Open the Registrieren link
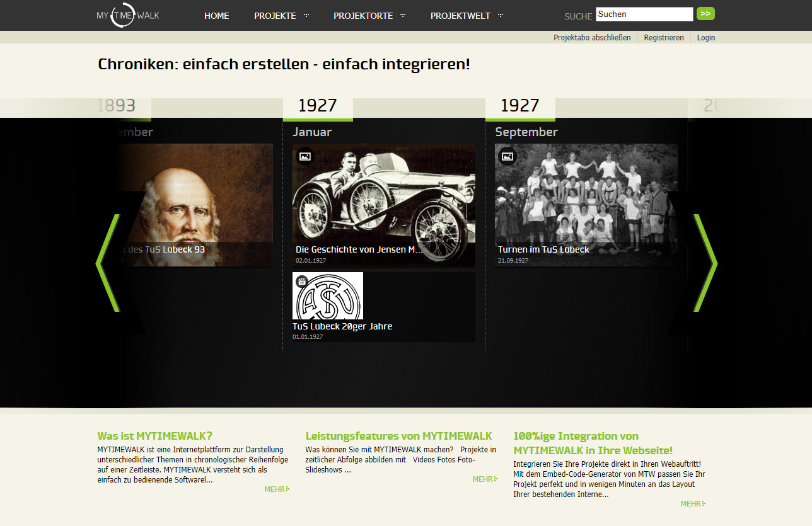Image resolution: width=812 pixels, height=526 pixels. 664,38
